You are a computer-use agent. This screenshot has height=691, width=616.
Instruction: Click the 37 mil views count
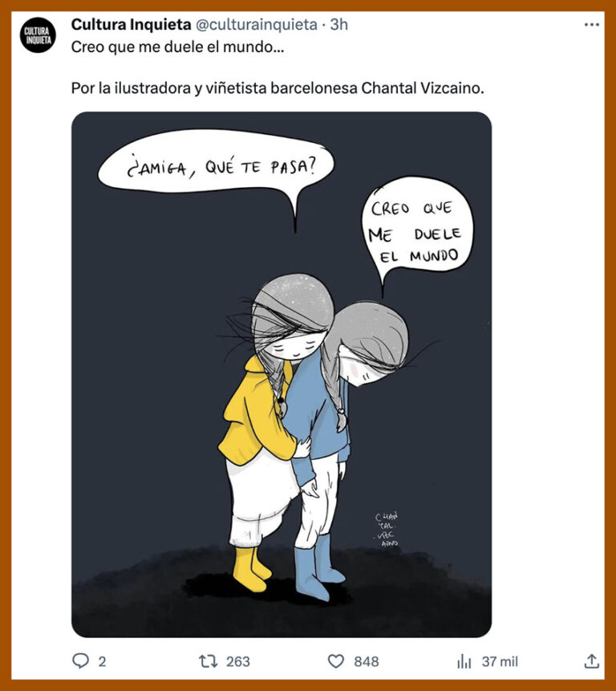(x=500, y=661)
